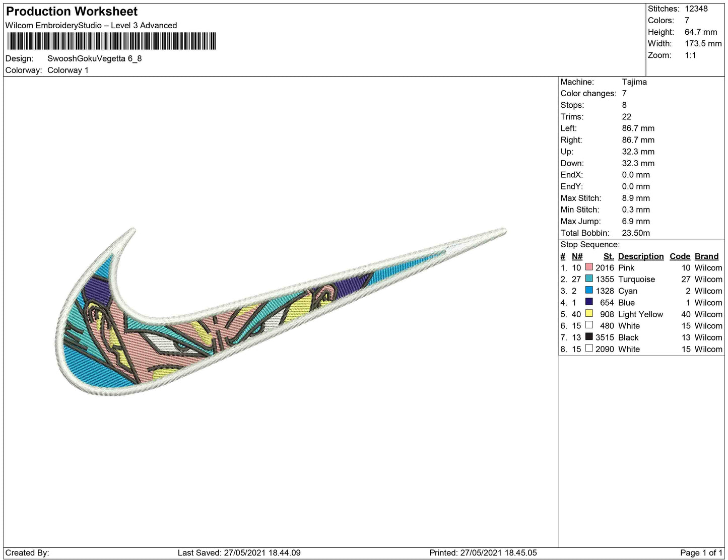Pick the Cyan thread color swatch

589,291
